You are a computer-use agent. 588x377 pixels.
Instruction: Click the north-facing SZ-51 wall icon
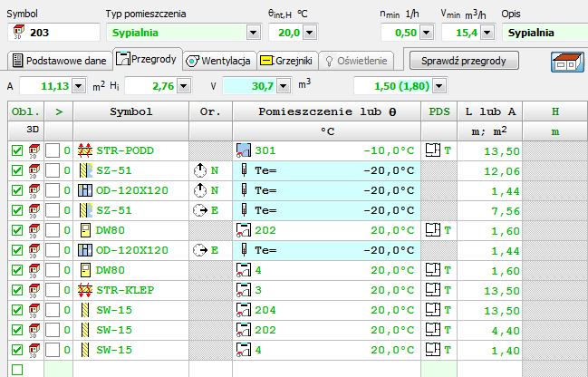tap(86, 170)
